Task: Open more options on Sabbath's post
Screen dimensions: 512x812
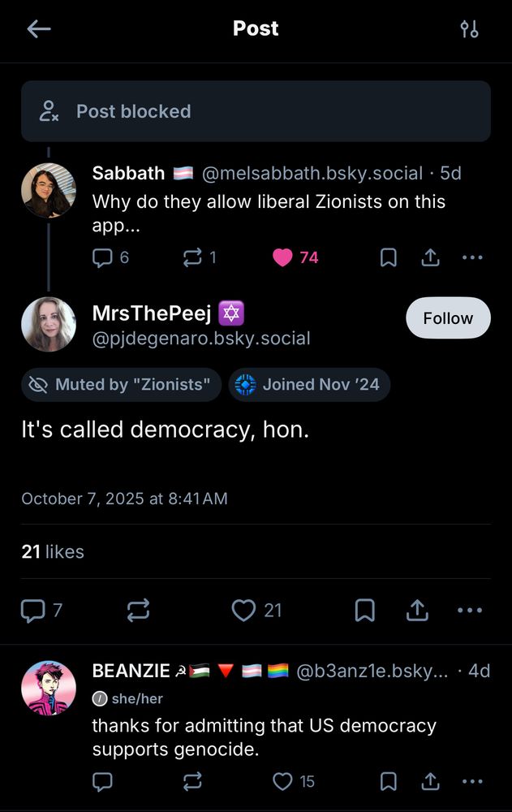Action: (471, 257)
